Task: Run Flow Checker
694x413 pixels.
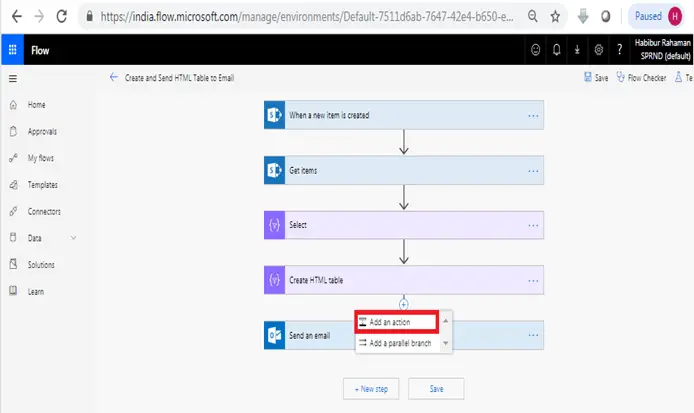Action: point(641,77)
